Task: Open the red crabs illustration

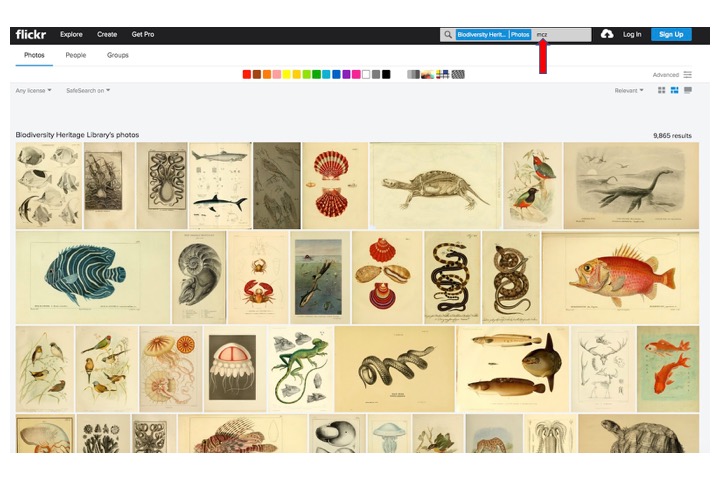Action: click(259, 277)
